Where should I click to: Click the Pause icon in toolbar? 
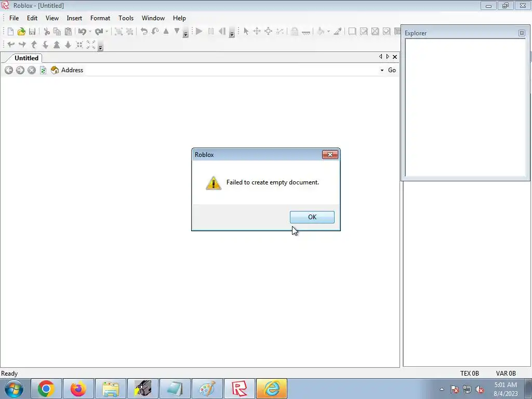click(211, 32)
